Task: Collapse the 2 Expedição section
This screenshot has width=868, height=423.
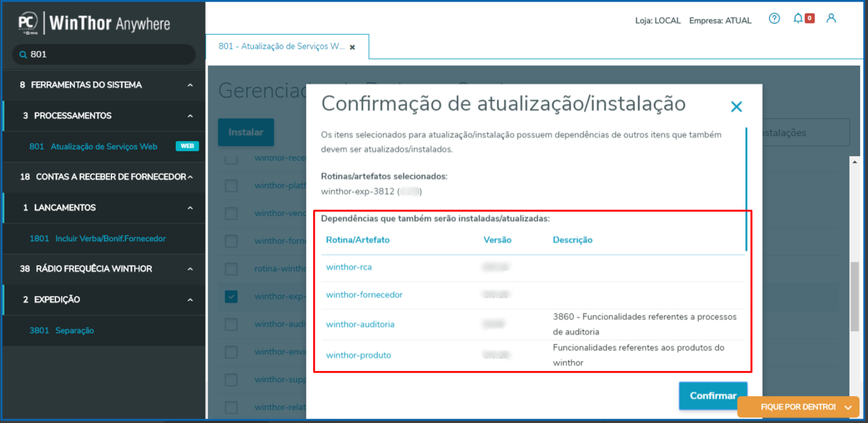Action: (190, 299)
